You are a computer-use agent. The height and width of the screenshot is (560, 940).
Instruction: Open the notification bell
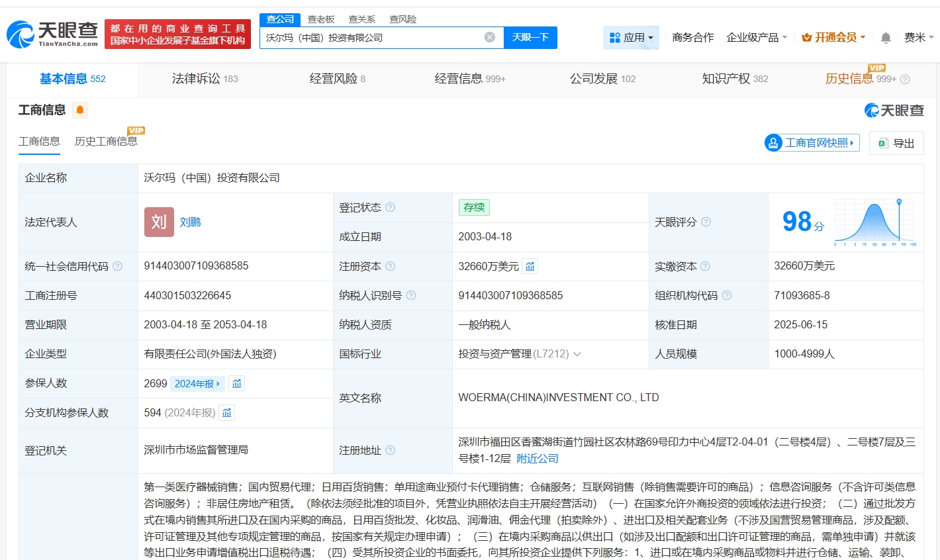tap(886, 38)
